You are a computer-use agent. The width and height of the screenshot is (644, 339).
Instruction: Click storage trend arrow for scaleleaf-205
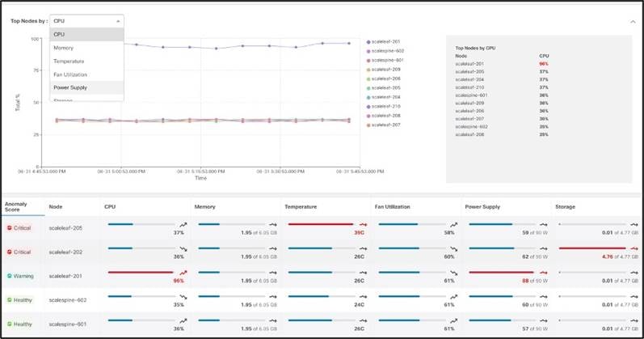click(x=634, y=225)
